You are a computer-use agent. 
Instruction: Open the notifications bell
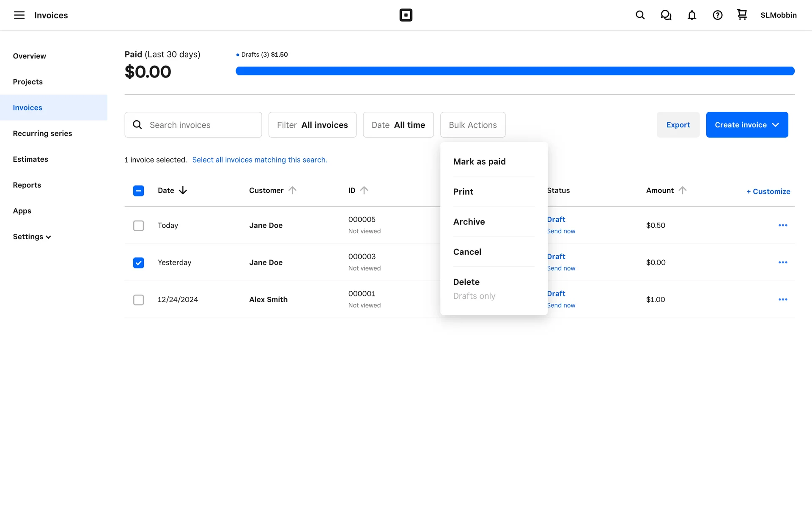(x=691, y=15)
